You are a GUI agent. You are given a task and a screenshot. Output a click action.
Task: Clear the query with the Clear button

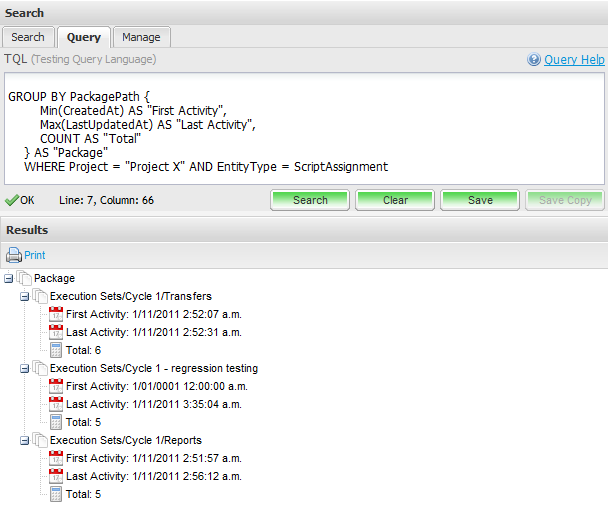[395, 200]
